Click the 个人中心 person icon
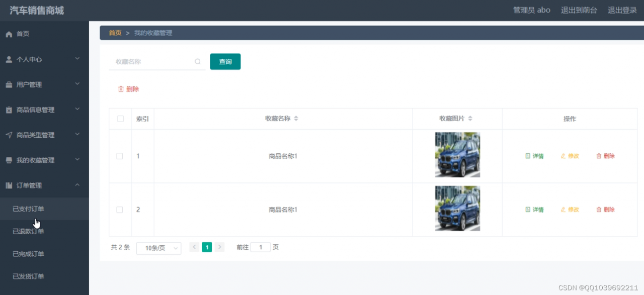644x295 pixels. [9, 59]
